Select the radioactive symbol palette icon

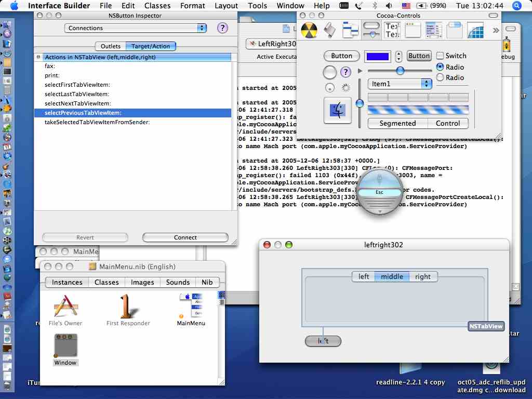(309, 30)
